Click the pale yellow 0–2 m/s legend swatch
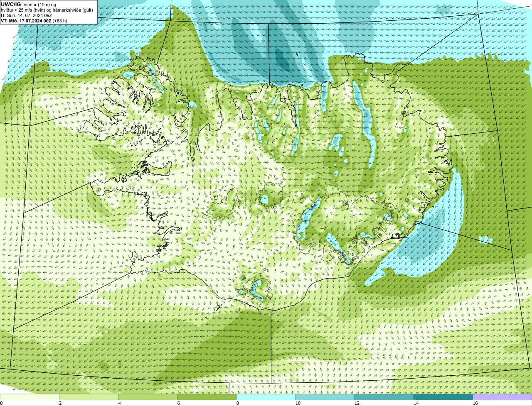Screen dimensions: 532x406 click(x=30, y=397)
